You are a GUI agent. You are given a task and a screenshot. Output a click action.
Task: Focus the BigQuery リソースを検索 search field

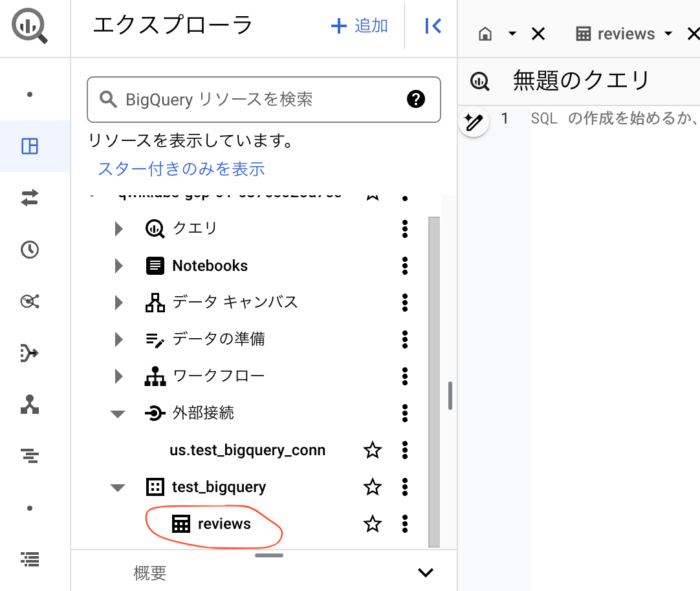[x=264, y=100]
